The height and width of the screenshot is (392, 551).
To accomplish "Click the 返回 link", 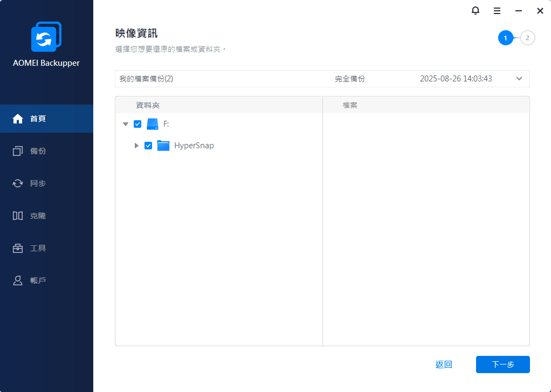I will click(x=444, y=365).
